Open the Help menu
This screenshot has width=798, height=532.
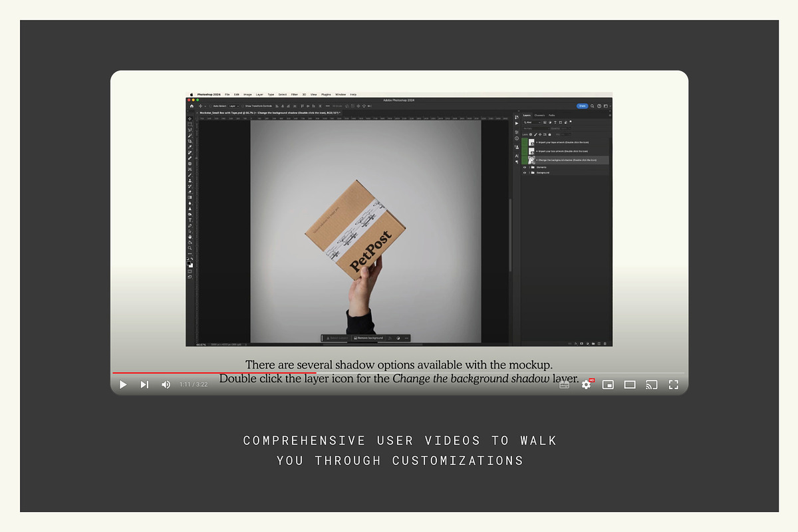(x=353, y=94)
